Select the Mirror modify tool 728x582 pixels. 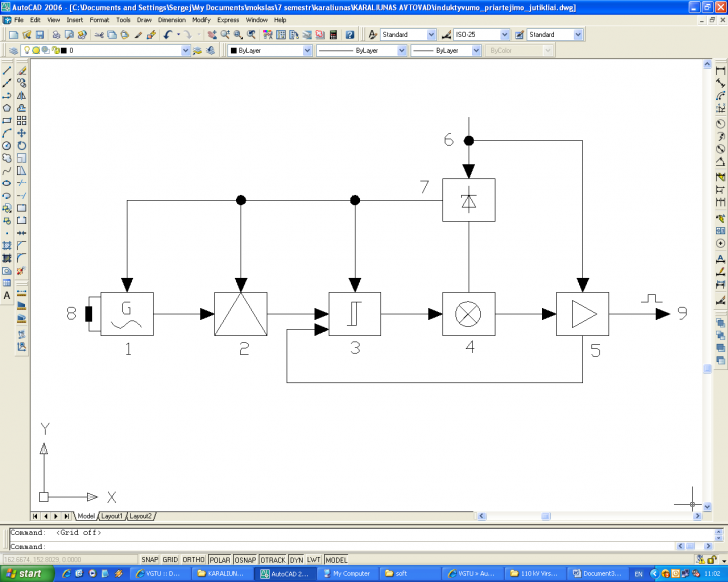(21, 96)
